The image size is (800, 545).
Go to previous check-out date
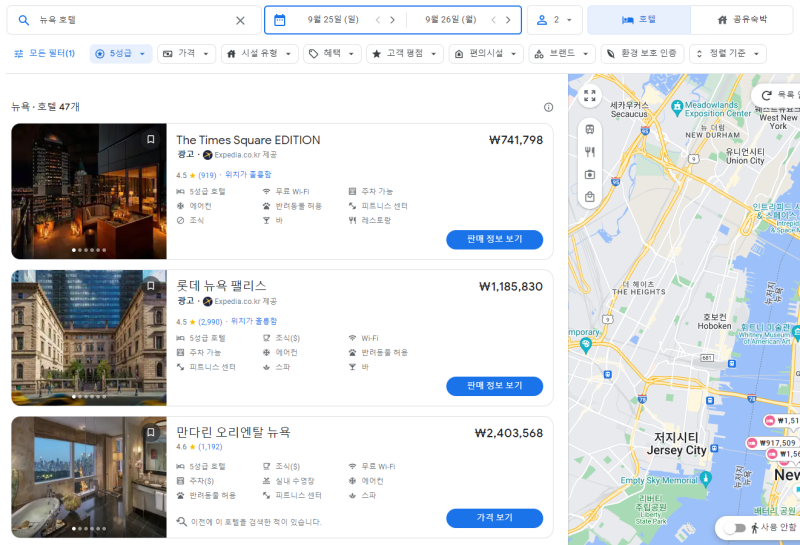(x=493, y=20)
